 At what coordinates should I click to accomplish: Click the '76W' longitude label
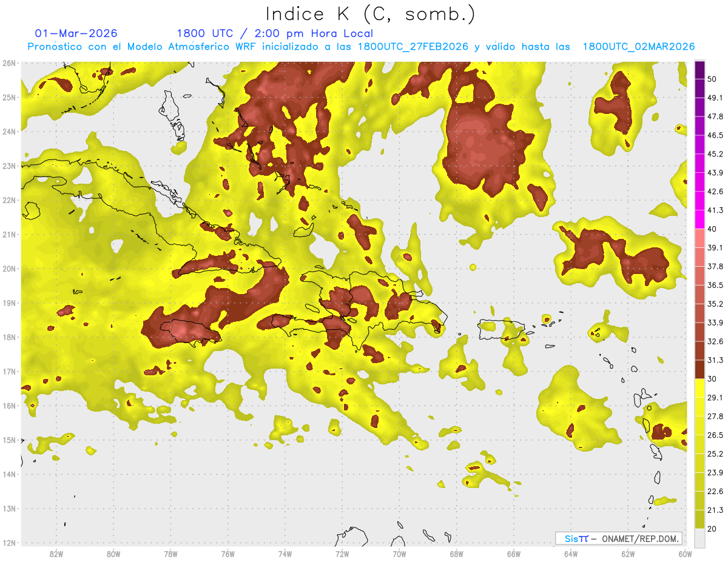coord(227,554)
